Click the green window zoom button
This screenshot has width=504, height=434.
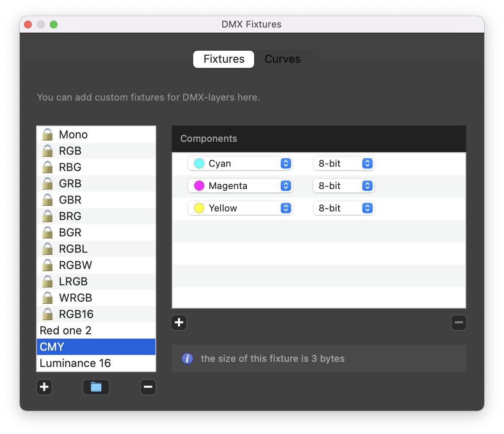click(54, 24)
